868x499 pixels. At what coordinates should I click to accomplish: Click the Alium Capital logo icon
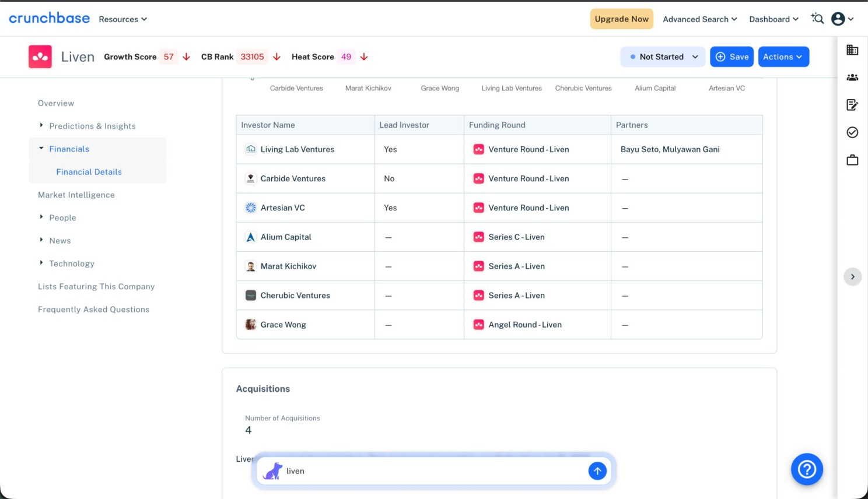pyautogui.click(x=251, y=237)
